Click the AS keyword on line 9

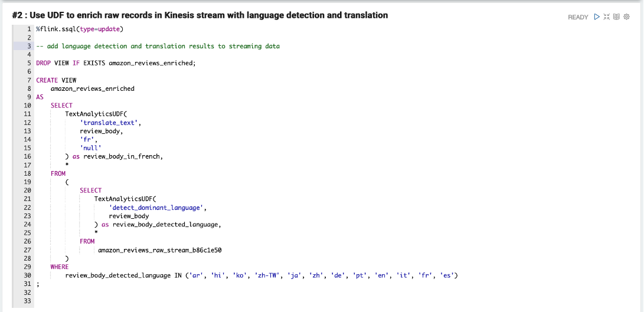pyautogui.click(x=40, y=97)
